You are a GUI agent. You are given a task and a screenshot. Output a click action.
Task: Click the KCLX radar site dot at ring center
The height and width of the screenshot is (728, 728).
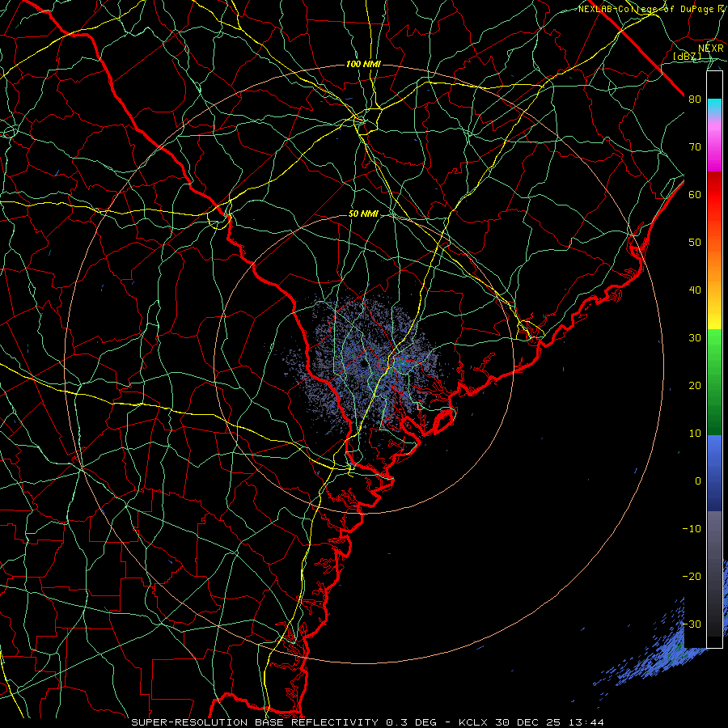[362, 365]
